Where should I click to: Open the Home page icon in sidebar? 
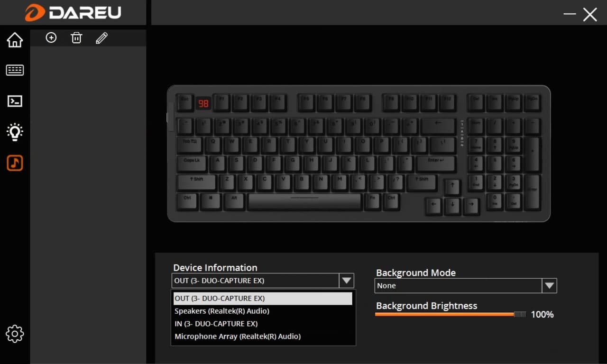tap(15, 40)
